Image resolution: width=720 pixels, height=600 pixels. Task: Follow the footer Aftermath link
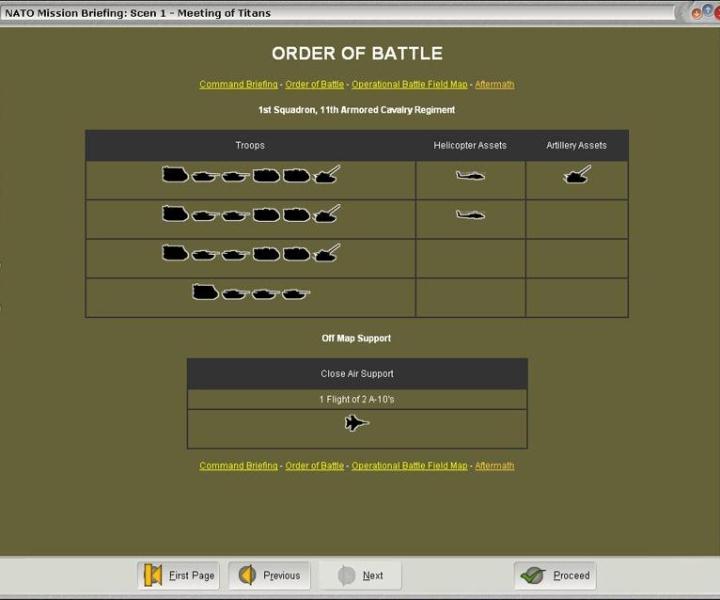coord(494,466)
